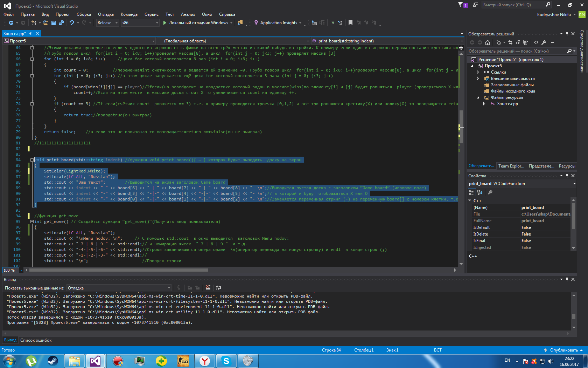588x368 pixels.
Task: Undo last action with toolbar arrow
Action: pyautogui.click(x=71, y=23)
